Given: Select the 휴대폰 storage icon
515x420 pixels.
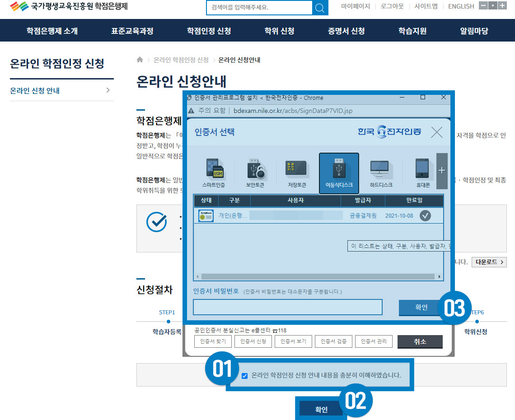Looking at the screenshot, I should [423, 172].
